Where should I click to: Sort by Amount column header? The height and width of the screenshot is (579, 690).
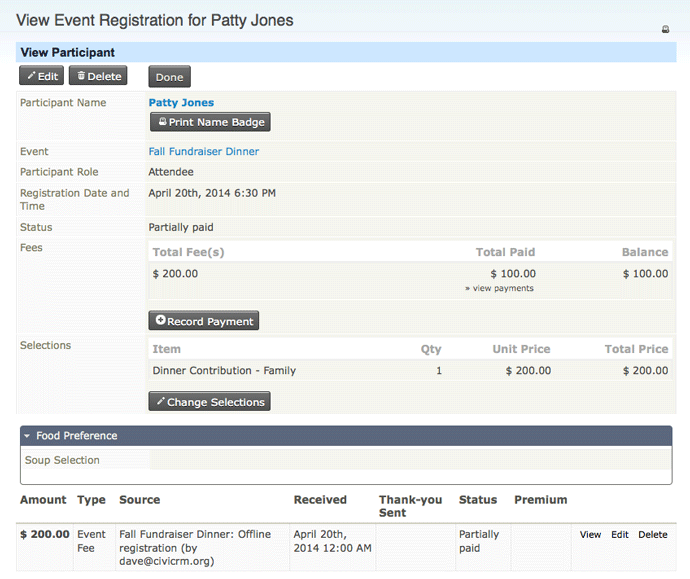[43, 500]
